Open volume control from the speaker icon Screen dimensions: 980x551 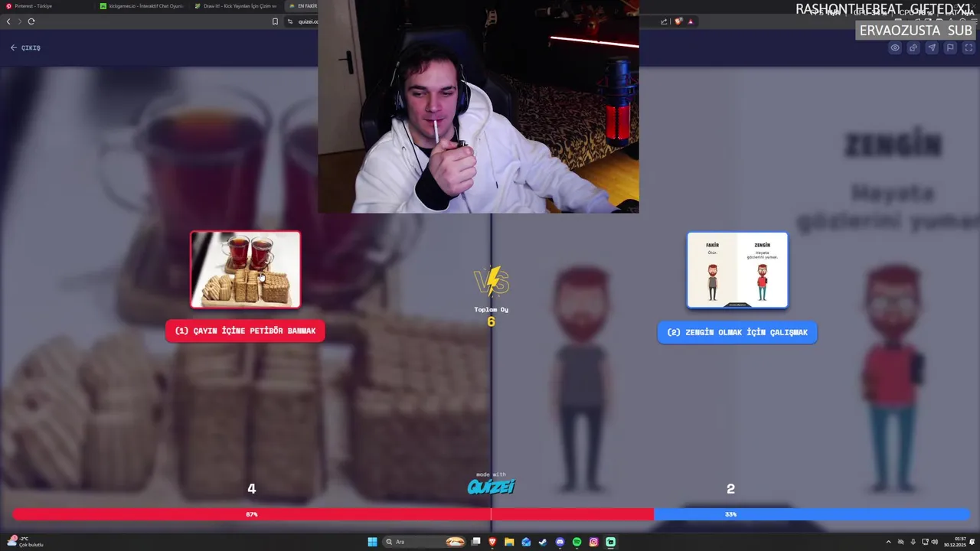(x=935, y=542)
